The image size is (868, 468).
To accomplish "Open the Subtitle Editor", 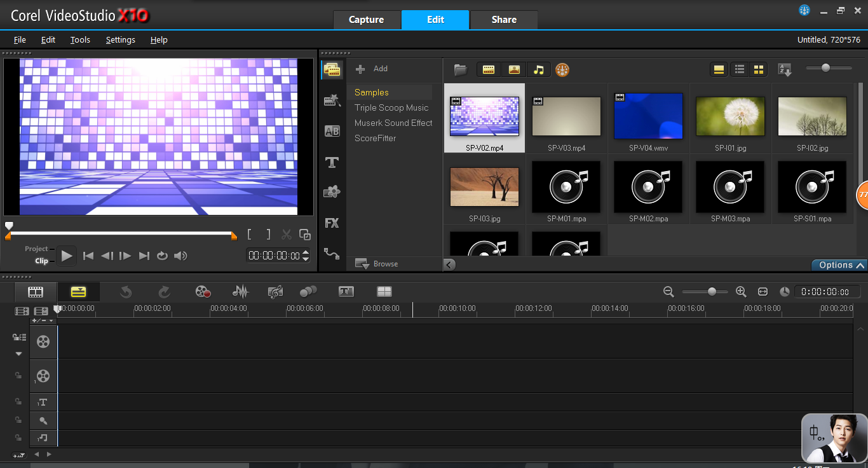I will tap(346, 292).
